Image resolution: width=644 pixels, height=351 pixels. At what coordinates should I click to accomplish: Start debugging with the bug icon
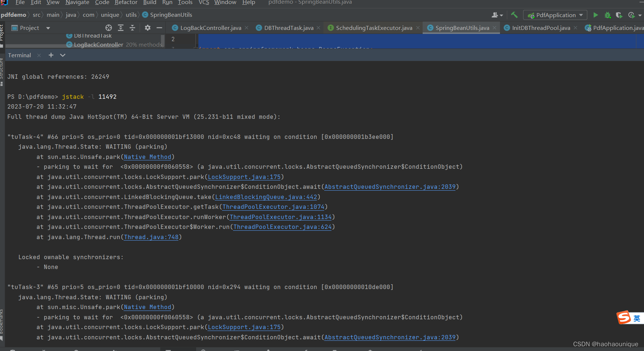point(608,15)
